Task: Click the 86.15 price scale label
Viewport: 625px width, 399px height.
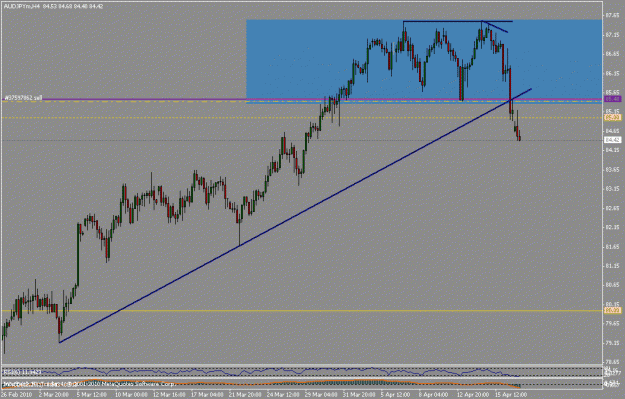Action: [x=612, y=74]
